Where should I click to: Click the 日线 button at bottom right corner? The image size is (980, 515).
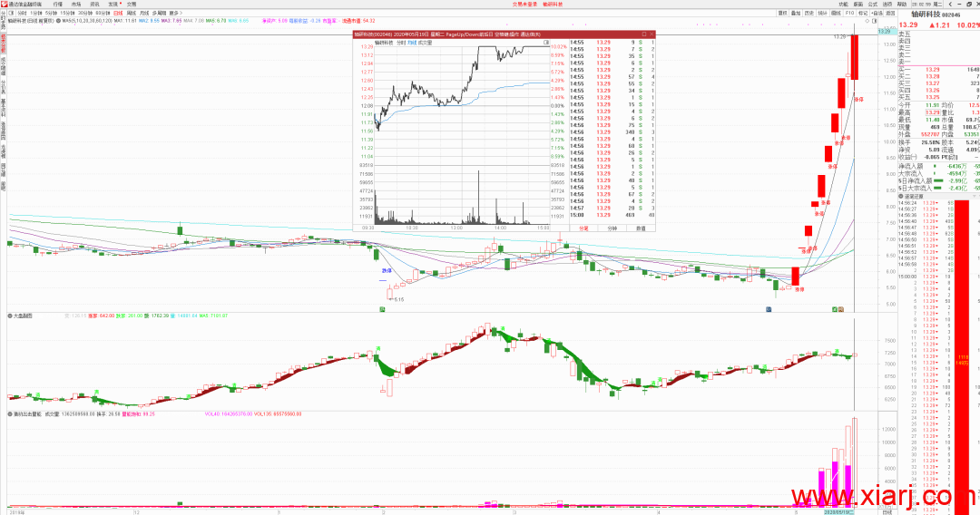tap(887, 512)
